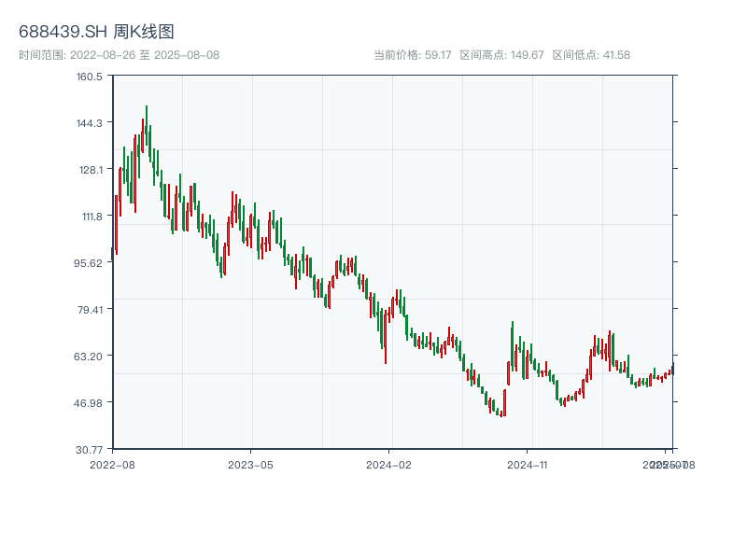Click the 63.20 y-axis label
Screen dimensions: 747x560
point(90,356)
